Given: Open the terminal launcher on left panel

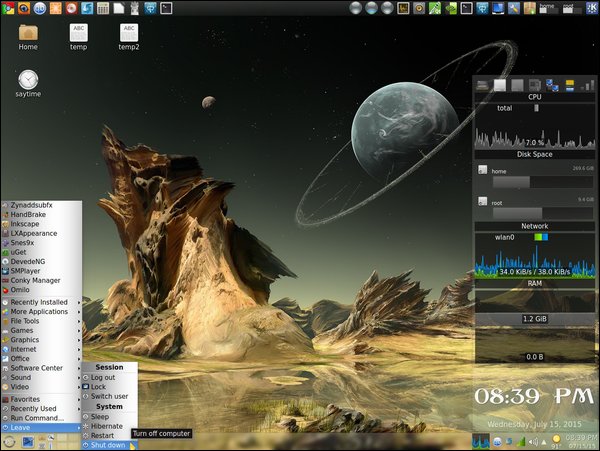Looking at the screenshot, I should coord(166,8).
